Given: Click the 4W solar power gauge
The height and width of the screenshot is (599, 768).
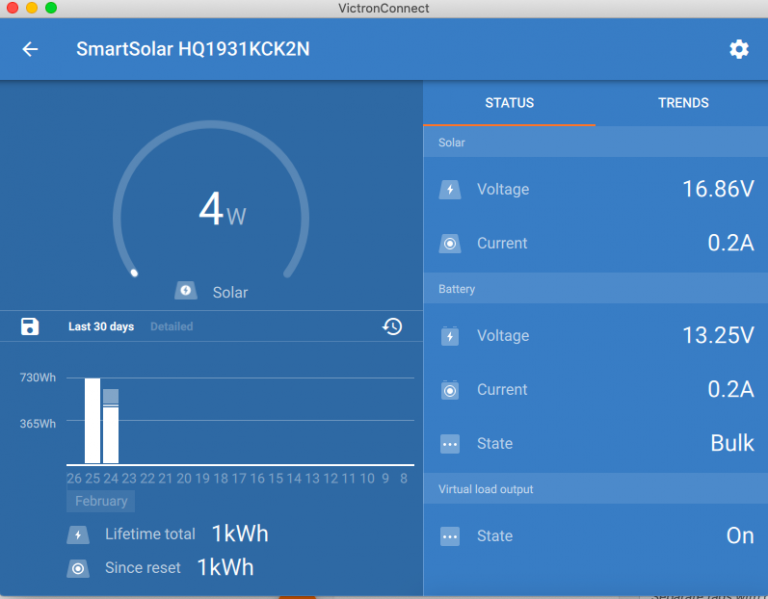Looking at the screenshot, I should [211, 201].
